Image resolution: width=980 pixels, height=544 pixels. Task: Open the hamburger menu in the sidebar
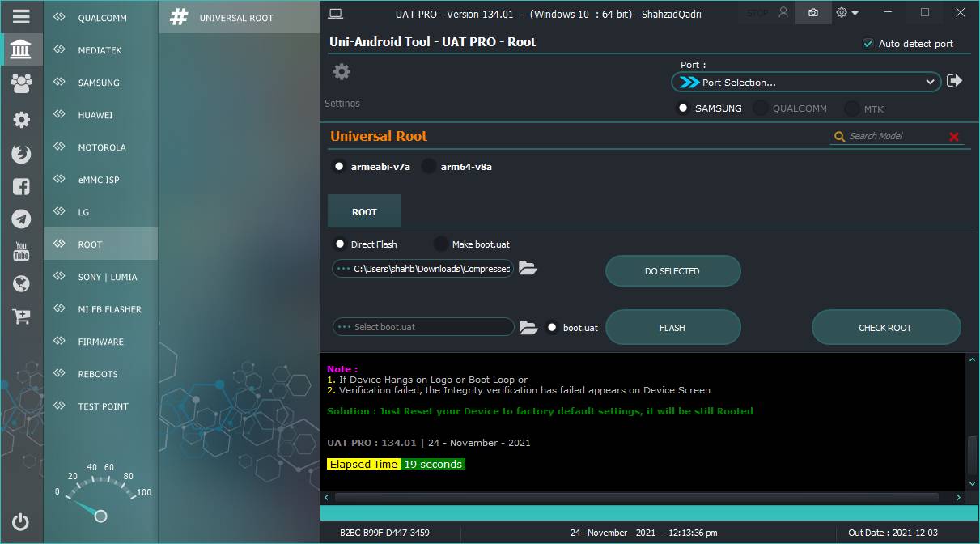pyautogui.click(x=21, y=16)
